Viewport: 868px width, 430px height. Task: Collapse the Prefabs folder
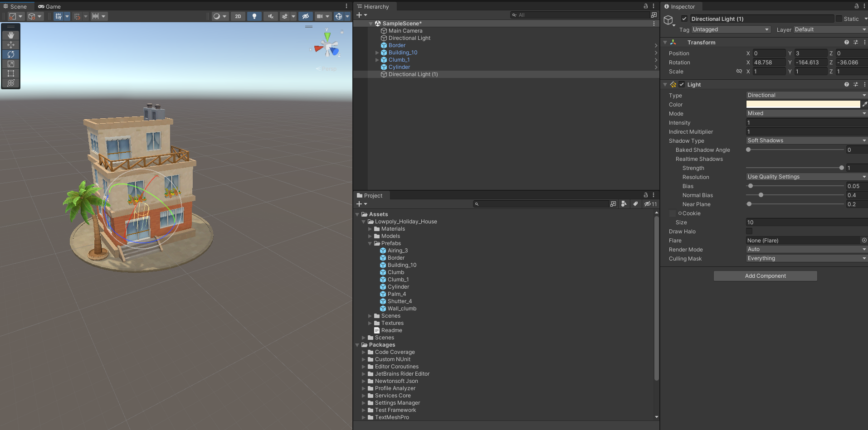(370, 243)
